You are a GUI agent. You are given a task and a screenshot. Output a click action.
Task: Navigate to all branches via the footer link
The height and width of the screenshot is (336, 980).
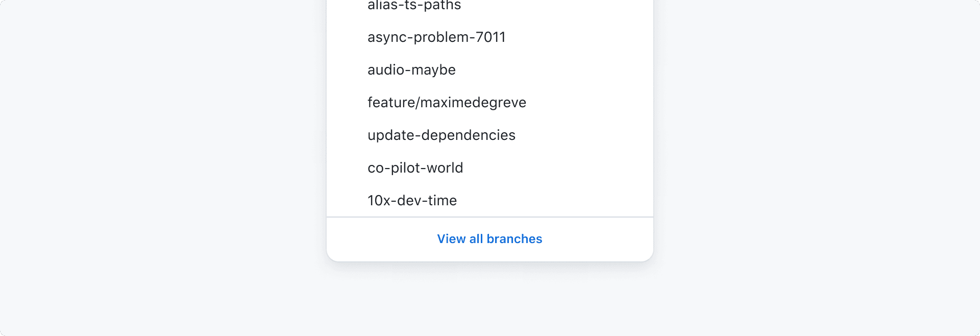[489, 238]
